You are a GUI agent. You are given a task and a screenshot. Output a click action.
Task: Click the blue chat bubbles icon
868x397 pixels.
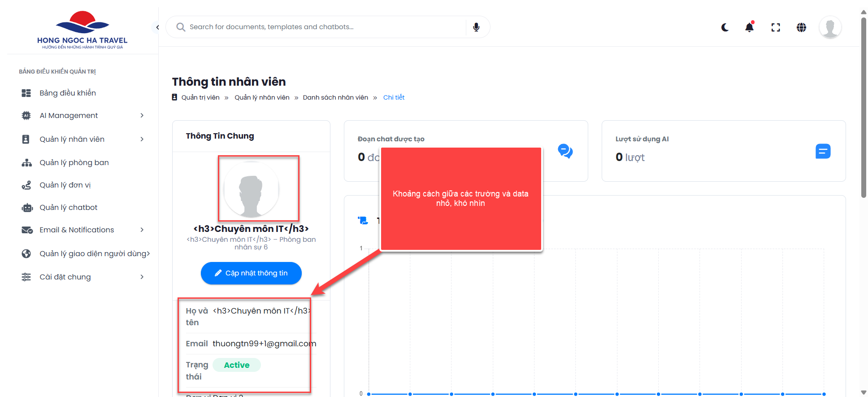[565, 151]
